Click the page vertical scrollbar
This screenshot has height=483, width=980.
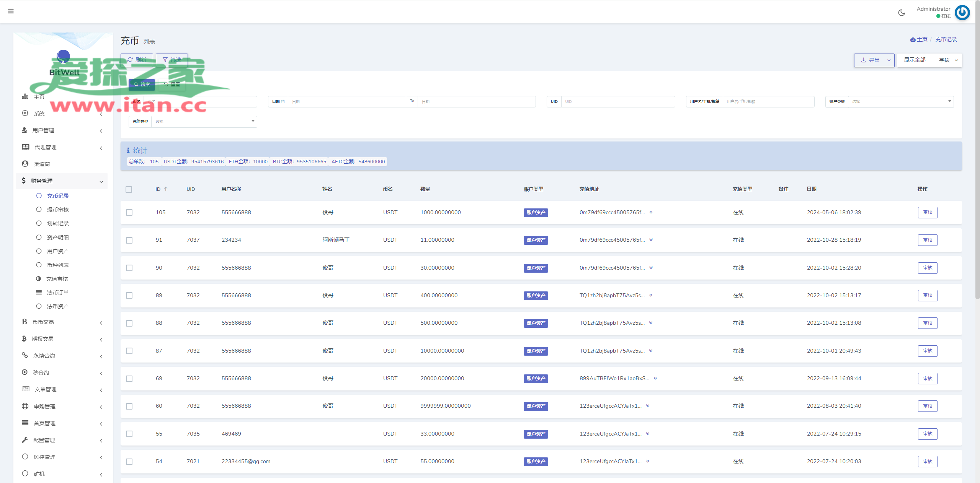point(977,153)
